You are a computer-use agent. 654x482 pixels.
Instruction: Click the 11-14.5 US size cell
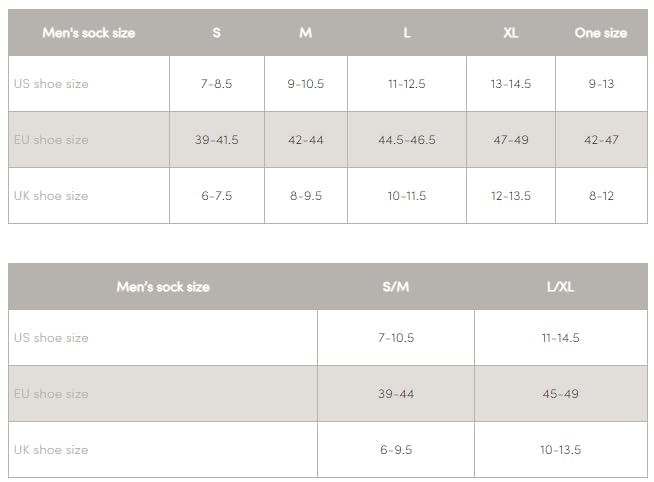click(561, 338)
